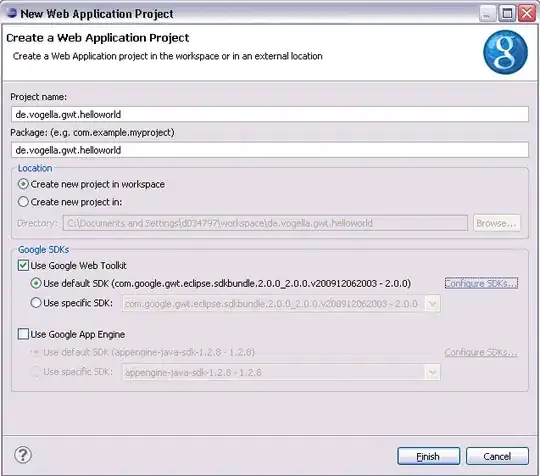Click into the Package text field

(270, 150)
